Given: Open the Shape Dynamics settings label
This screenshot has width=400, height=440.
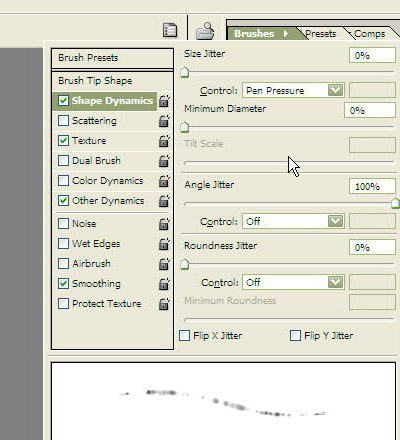Looking at the screenshot, I should (x=112, y=101).
